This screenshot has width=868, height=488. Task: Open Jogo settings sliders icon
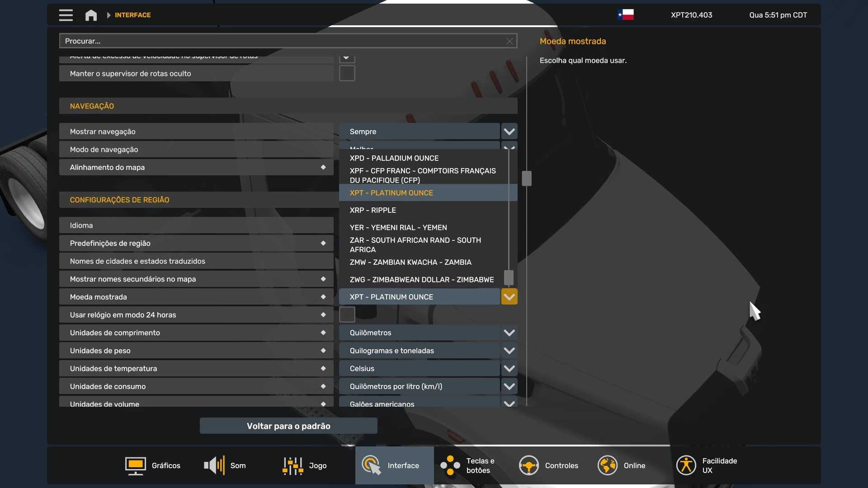[292, 465]
